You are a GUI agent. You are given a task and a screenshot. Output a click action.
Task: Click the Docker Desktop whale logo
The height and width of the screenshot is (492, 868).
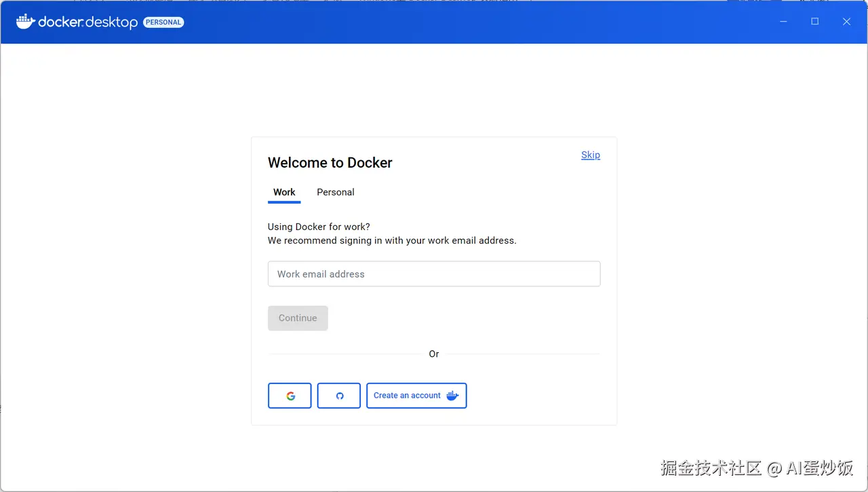pyautogui.click(x=26, y=22)
